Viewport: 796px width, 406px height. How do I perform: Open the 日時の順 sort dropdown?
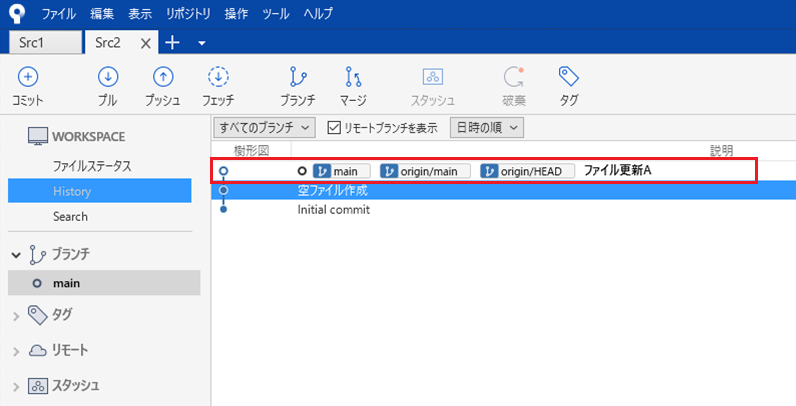pyautogui.click(x=487, y=128)
